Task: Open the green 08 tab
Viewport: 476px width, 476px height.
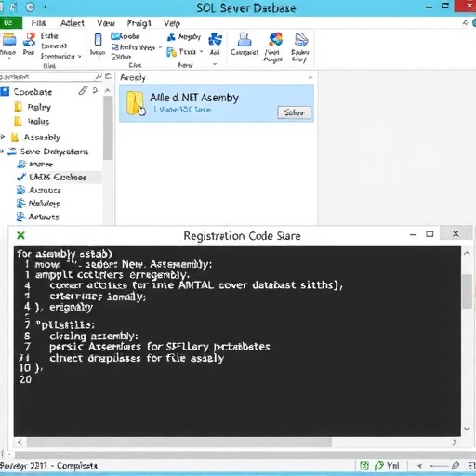Action: pos(10,23)
